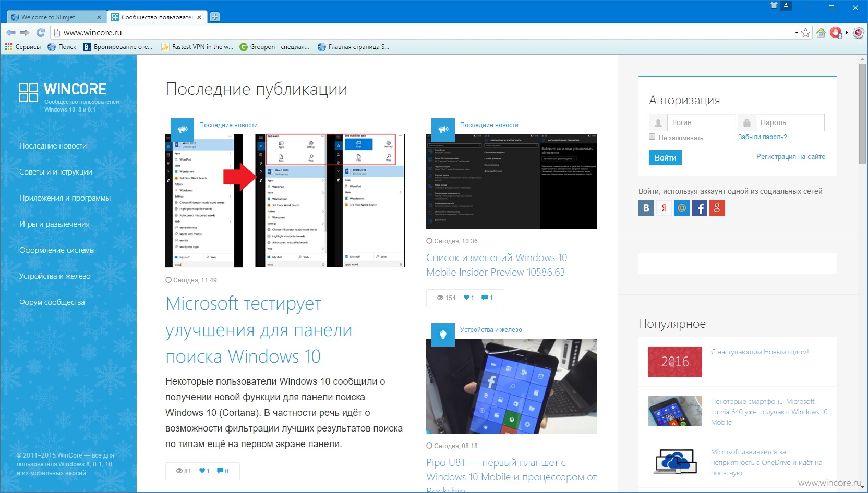Open Microsoft извиняется за OneDrive link
Viewport: 868px width, 493px height.
click(766, 462)
